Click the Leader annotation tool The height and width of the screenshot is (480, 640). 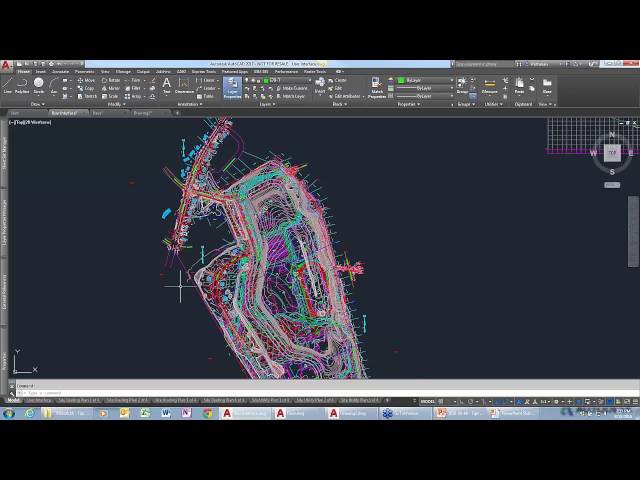pos(206,88)
